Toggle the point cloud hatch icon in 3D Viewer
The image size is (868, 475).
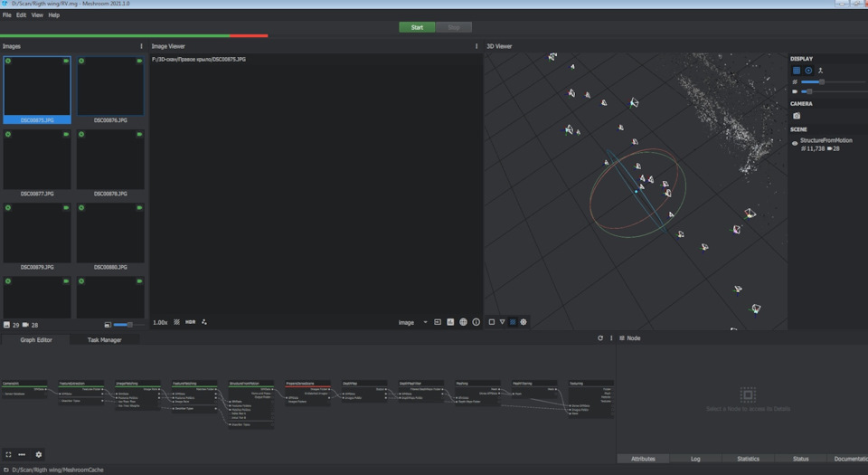pyautogui.click(x=513, y=322)
